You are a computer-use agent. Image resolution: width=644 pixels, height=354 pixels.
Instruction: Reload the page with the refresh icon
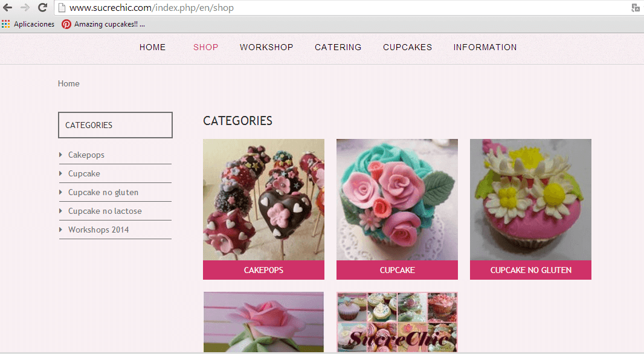pos(42,7)
